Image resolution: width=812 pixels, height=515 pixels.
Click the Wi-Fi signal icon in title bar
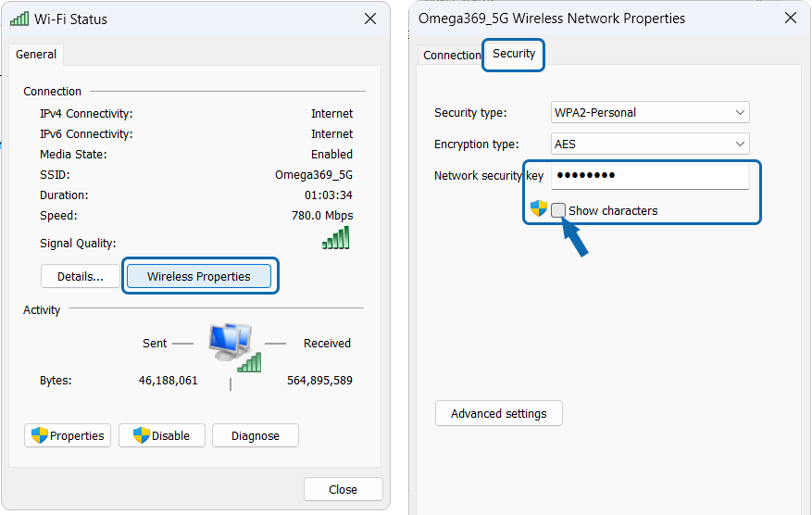click(x=19, y=19)
